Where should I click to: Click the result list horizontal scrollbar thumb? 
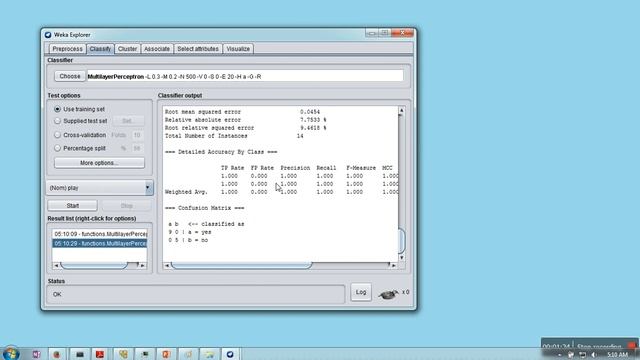(94, 266)
